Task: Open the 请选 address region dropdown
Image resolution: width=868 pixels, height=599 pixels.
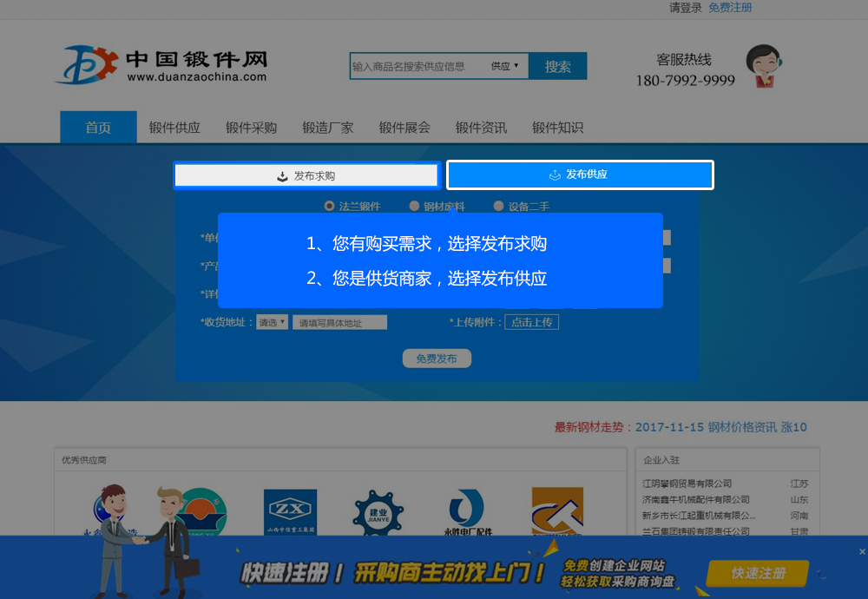Action: tap(272, 322)
